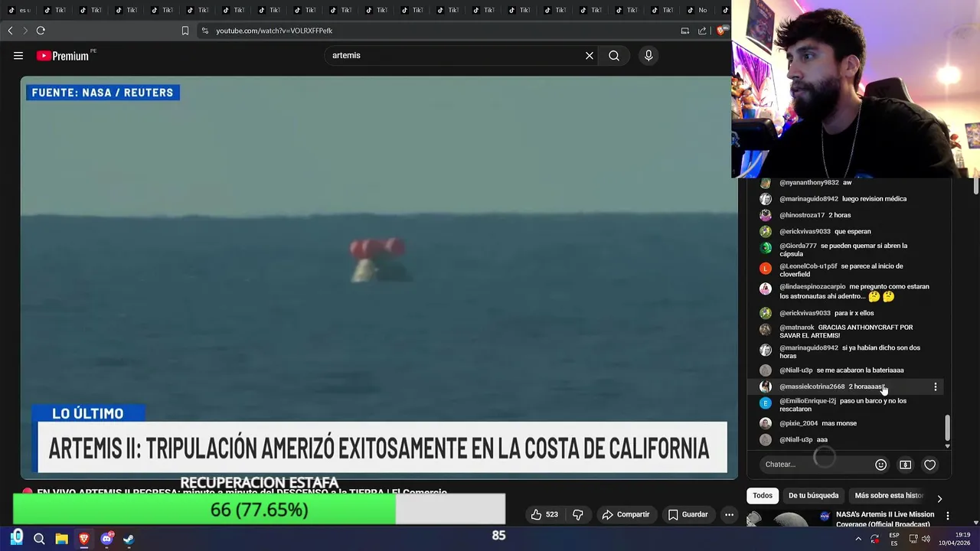980x551 pixels.
Task: Select the Todos filter chip
Action: click(763, 495)
